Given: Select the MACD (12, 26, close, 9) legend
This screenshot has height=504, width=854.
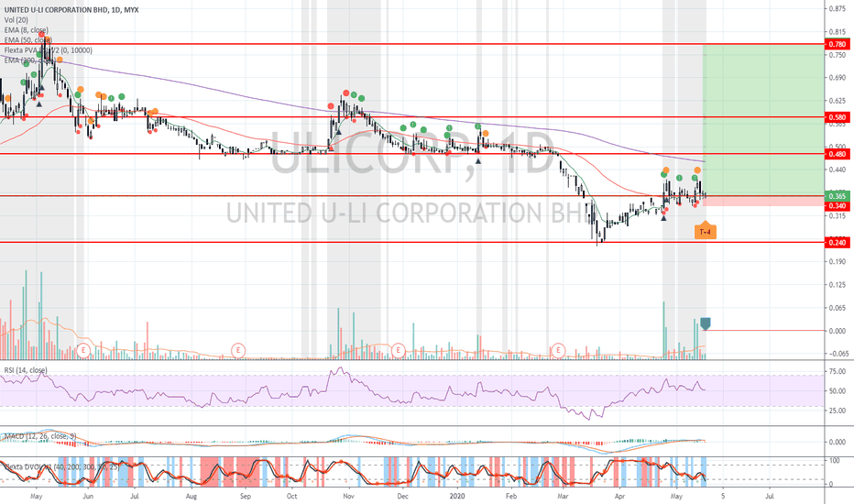Looking at the screenshot, I should click(40, 436).
